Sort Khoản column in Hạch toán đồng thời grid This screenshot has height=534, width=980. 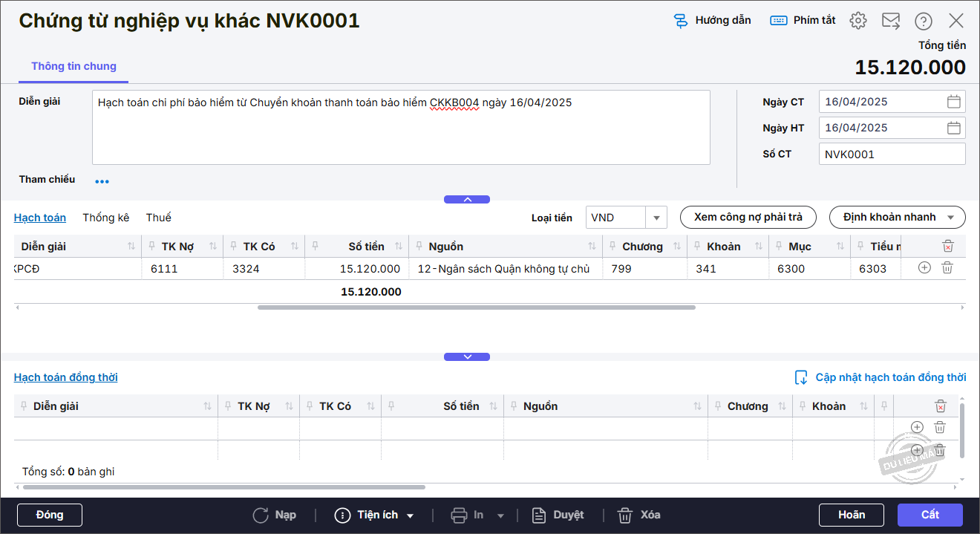point(863,406)
